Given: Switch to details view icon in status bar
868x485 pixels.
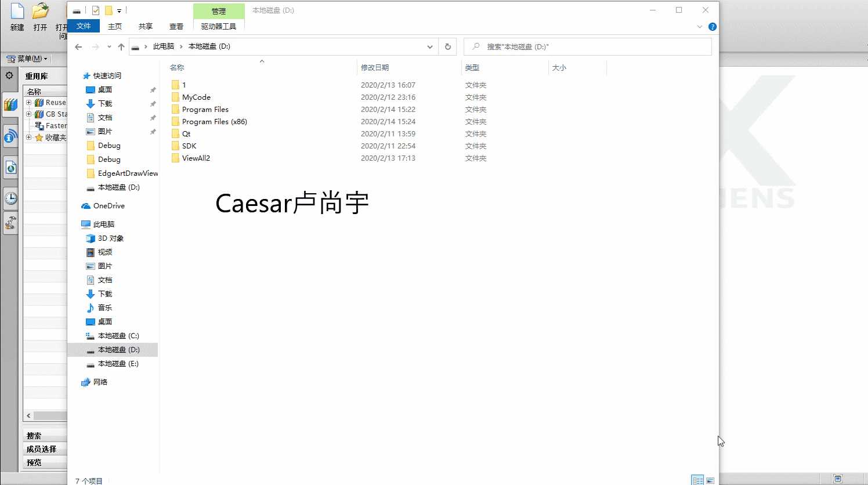Looking at the screenshot, I should pos(697,480).
